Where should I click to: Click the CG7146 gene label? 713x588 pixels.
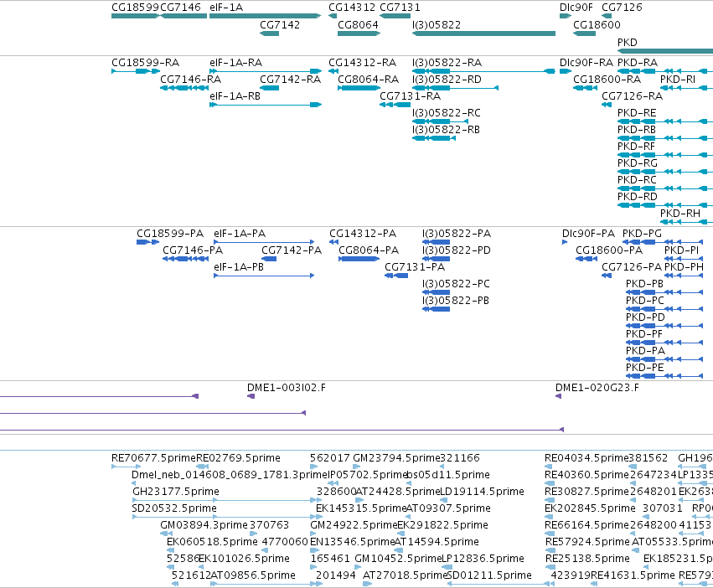pos(180,8)
